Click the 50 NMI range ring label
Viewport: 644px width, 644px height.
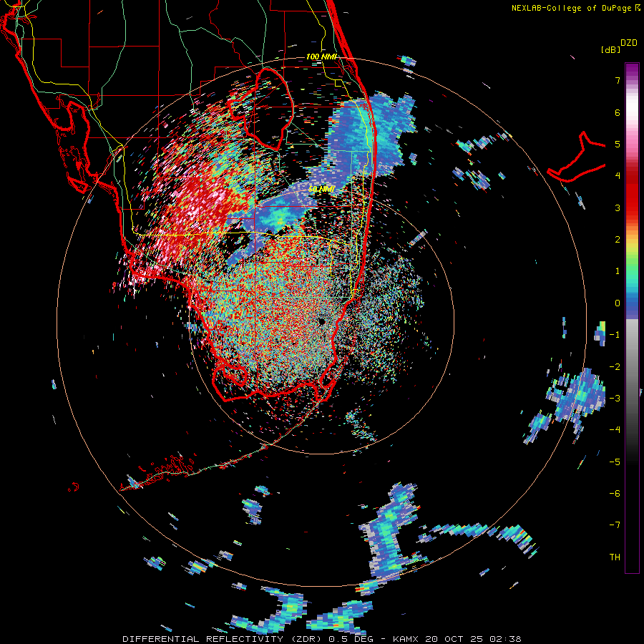click(321, 189)
